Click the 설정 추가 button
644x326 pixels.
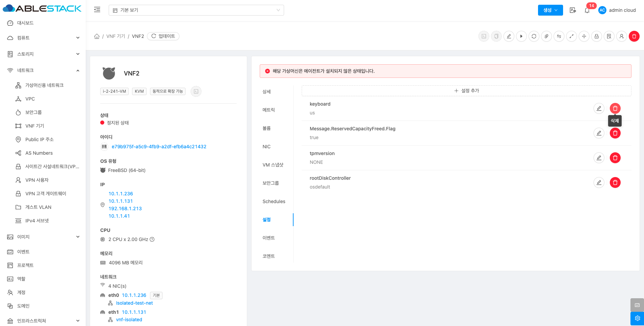[x=467, y=91]
